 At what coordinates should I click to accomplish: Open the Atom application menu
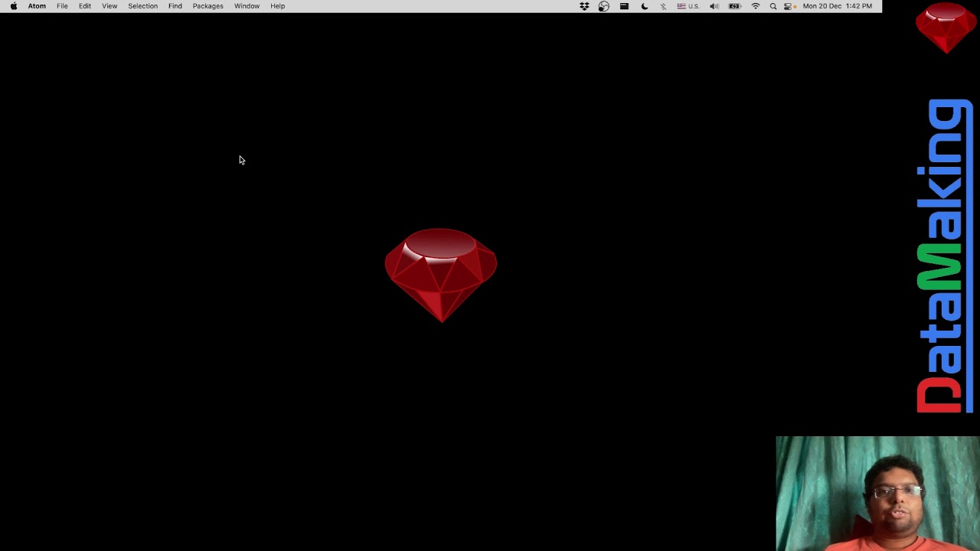[37, 6]
